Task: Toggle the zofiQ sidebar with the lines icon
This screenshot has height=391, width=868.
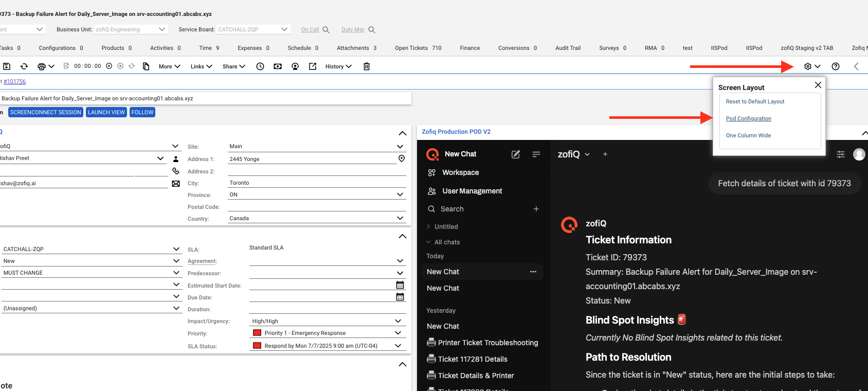Action: (x=536, y=154)
